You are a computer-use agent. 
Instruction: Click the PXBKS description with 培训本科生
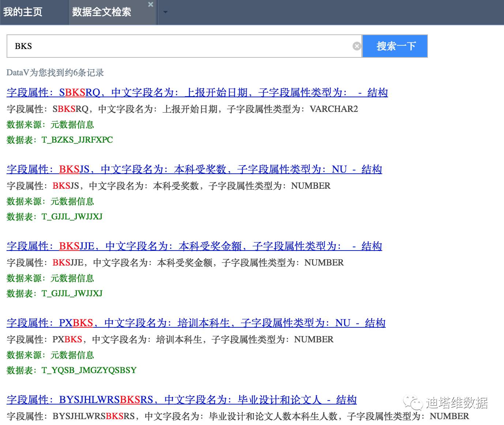[x=170, y=339]
